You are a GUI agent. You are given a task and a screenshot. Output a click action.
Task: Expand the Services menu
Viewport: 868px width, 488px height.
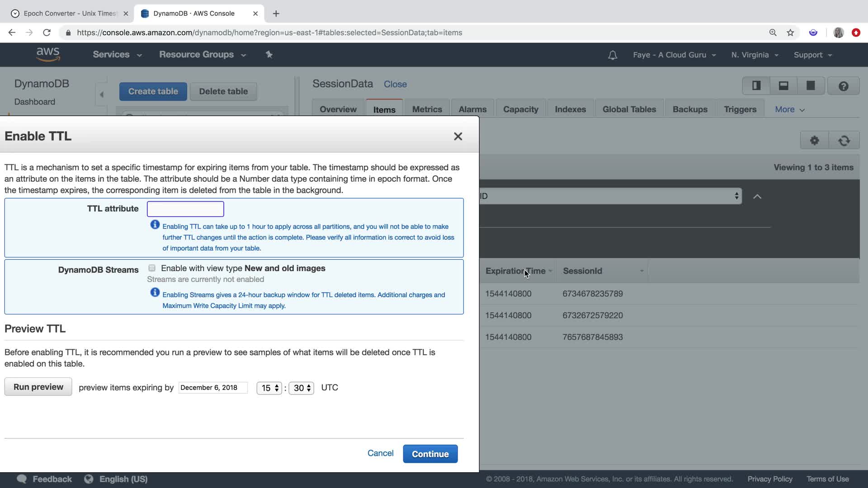pos(117,55)
